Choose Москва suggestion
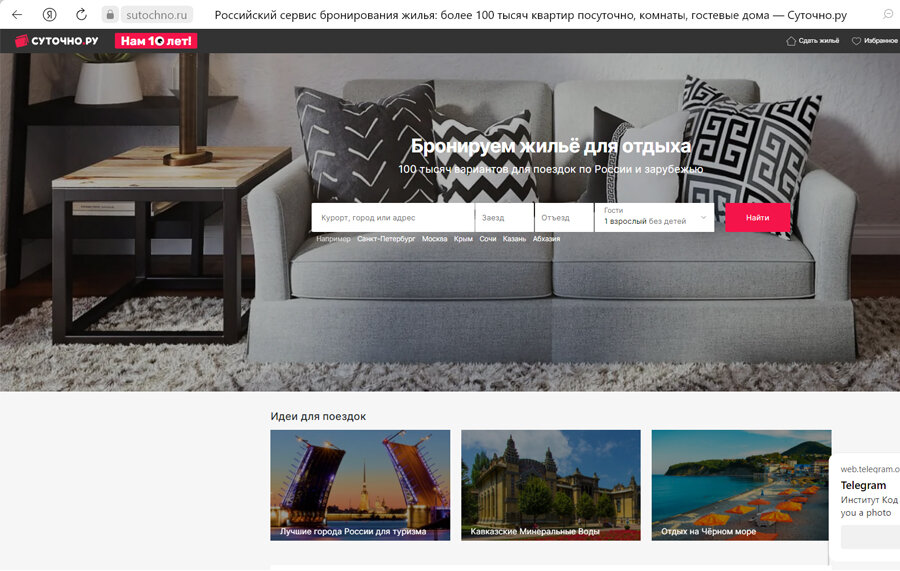 click(x=435, y=239)
